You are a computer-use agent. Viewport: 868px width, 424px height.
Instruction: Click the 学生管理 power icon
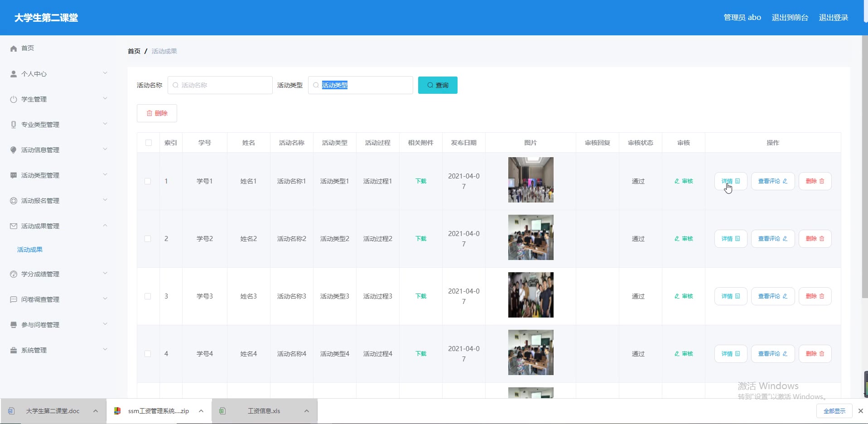click(x=14, y=99)
